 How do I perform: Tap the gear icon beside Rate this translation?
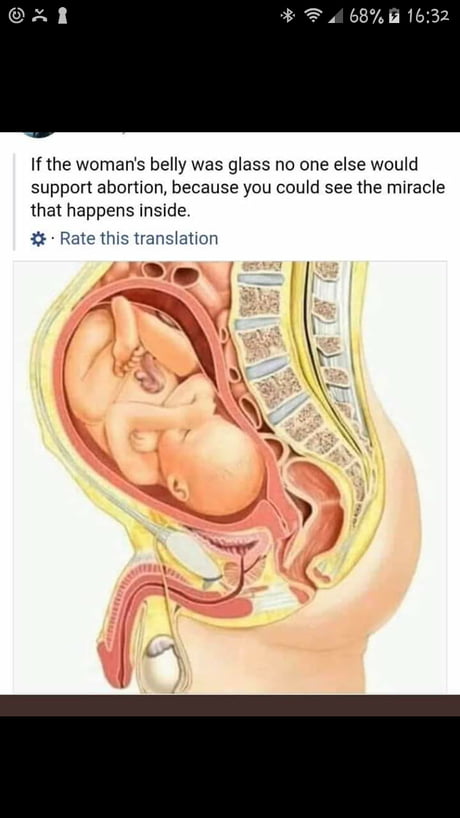coord(38,239)
